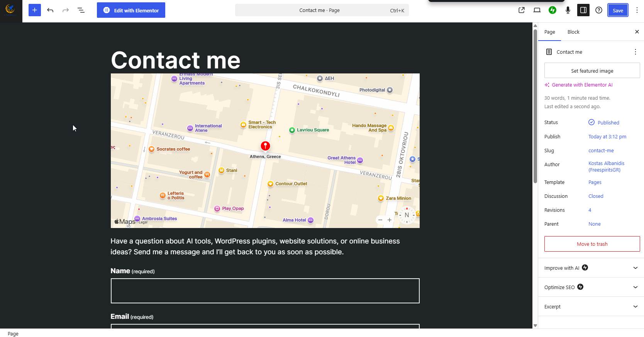Viewport: 644px width, 337px height.
Task: Select the Lavriou Square map marker
Action: (x=292, y=130)
